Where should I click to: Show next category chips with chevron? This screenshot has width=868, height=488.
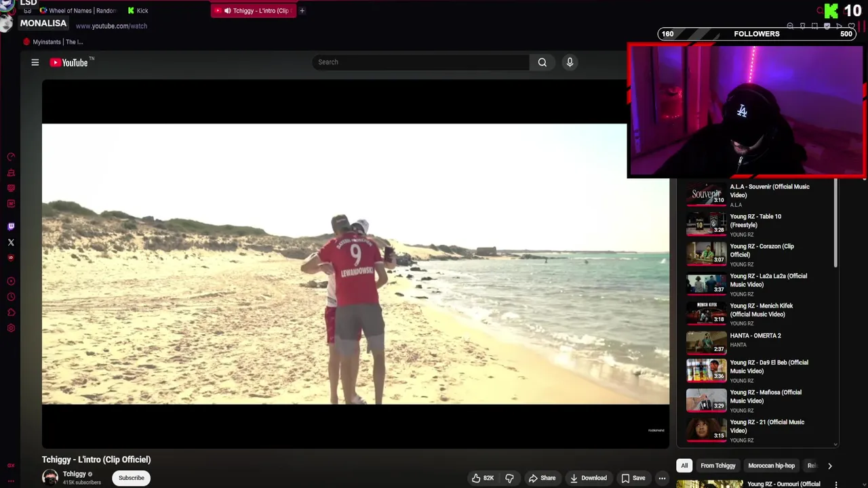coord(829,466)
